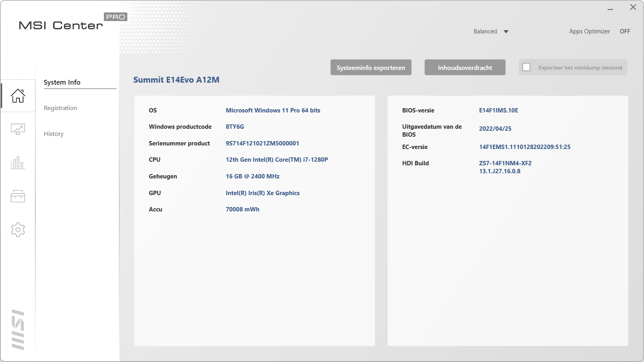Viewport: 644px width, 362px height.
Task: Minimize the MSI Center window
Action: pyautogui.click(x=610, y=8)
